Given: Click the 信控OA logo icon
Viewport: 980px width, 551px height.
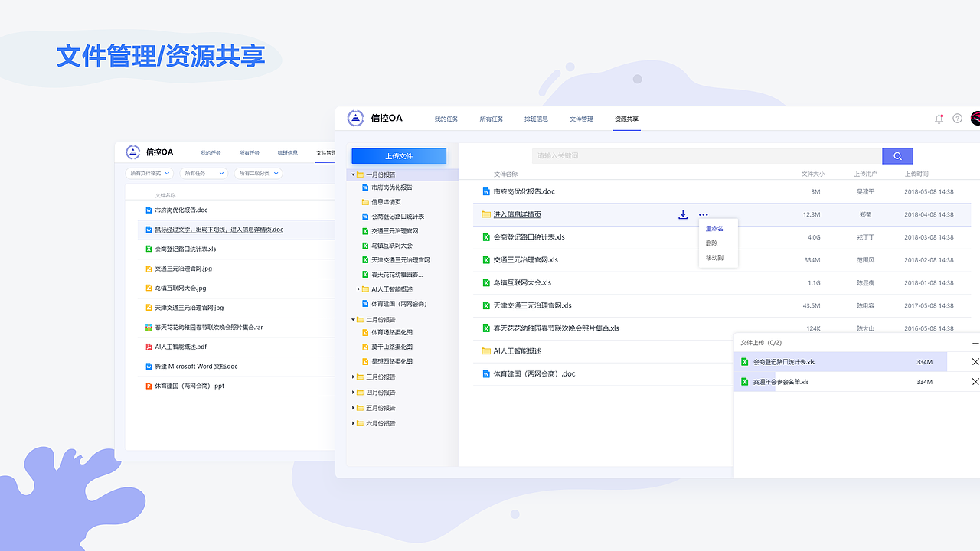Looking at the screenshot, I should [355, 119].
